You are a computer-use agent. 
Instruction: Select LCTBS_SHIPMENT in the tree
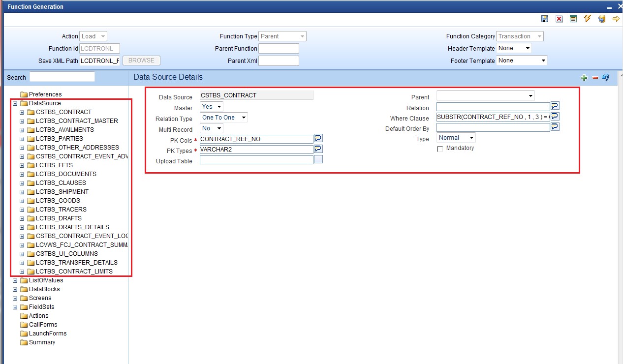62,192
